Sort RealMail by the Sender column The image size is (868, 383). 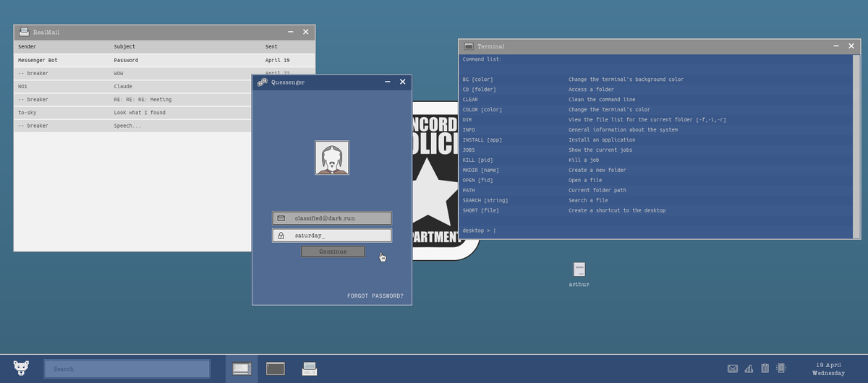pos(27,46)
